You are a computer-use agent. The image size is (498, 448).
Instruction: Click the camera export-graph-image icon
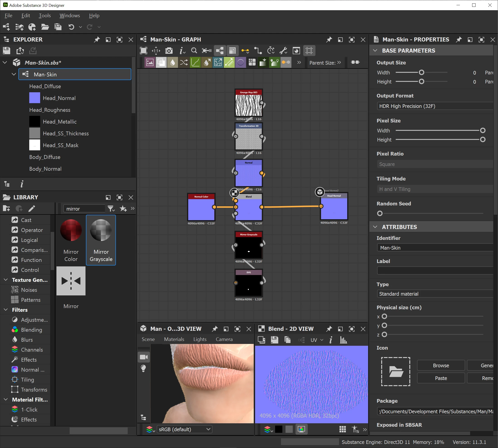point(169,51)
